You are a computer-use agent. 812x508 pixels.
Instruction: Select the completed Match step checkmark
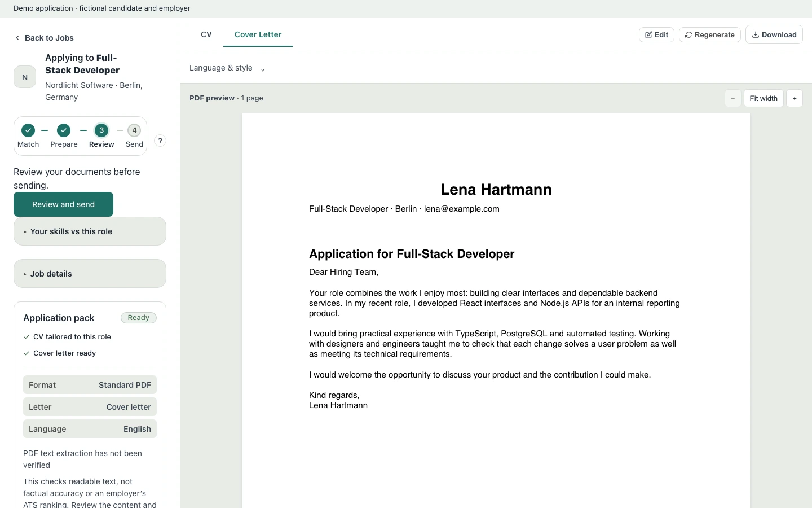pyautogui.click(x=28, y=130)
